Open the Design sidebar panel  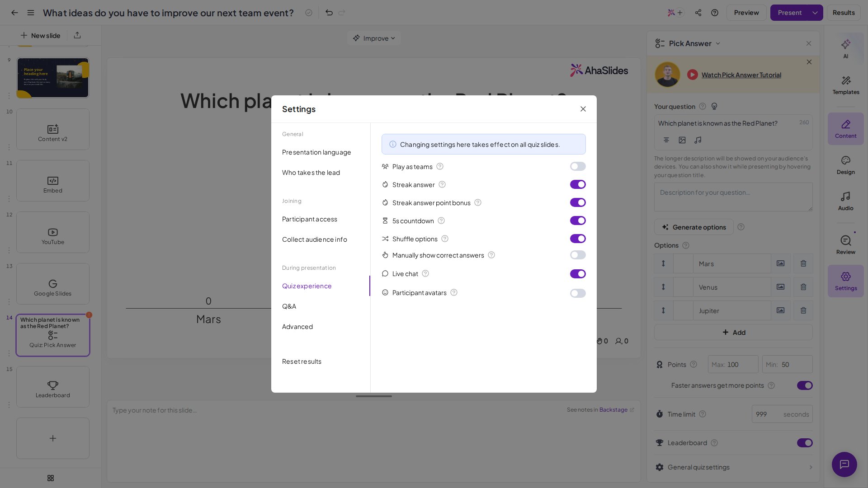[846, 165]
